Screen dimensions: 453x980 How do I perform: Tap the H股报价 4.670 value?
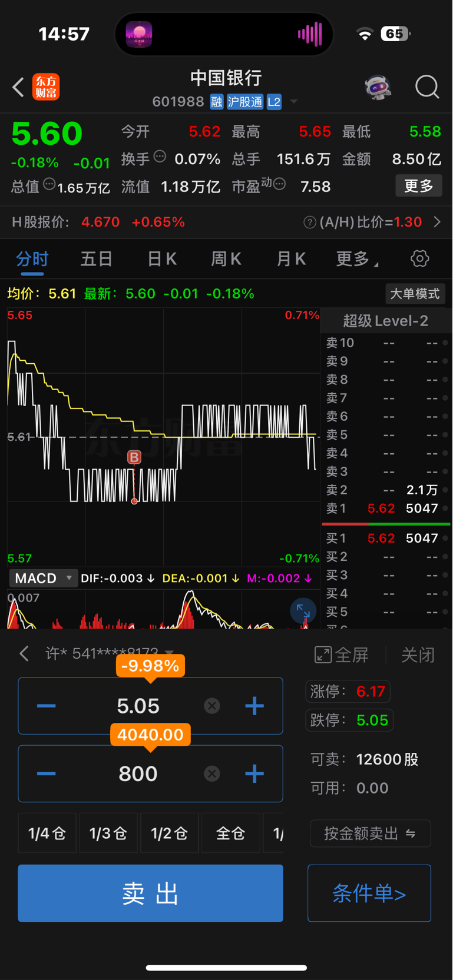[101, 222]
